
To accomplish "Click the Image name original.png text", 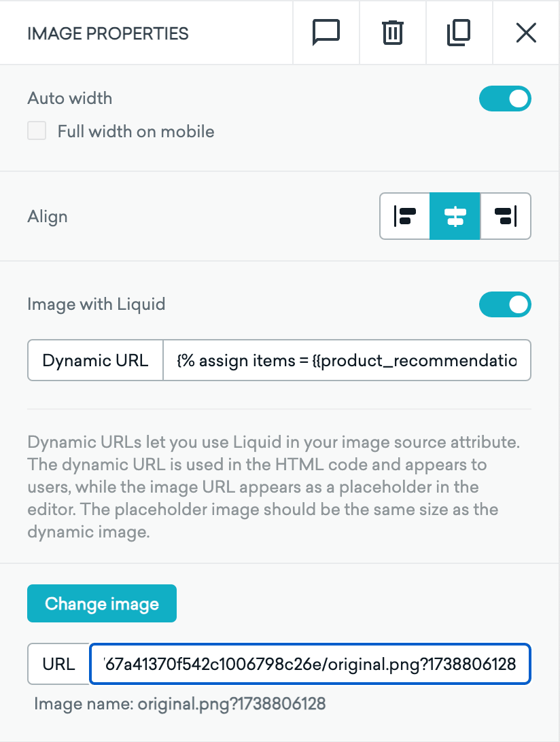I will click(x=180, y=704).
